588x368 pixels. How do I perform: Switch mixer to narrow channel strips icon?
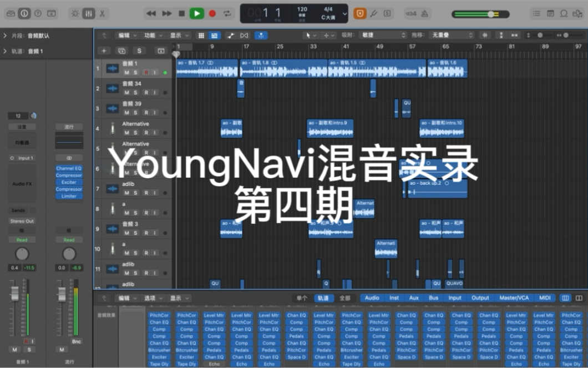565,298
